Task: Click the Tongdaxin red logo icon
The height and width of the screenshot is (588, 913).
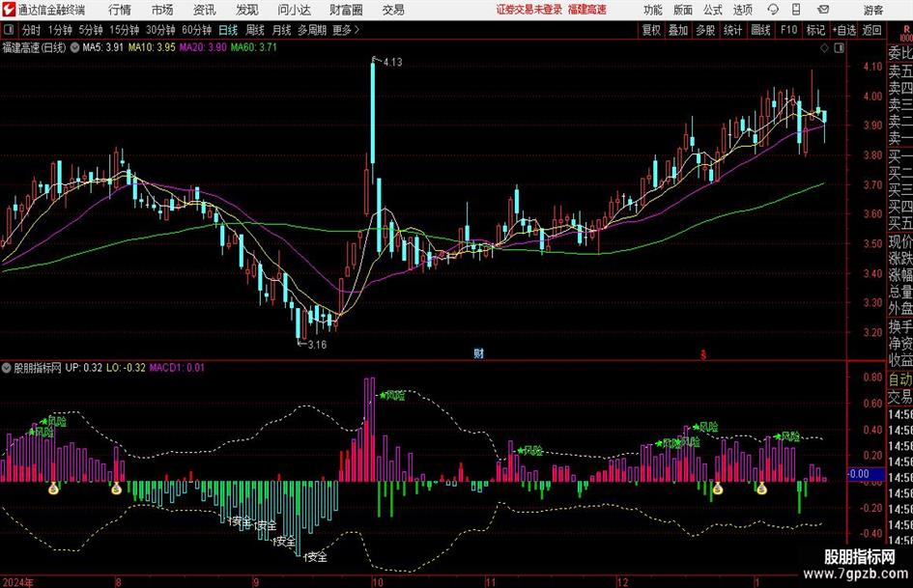Action: (9, 10)
